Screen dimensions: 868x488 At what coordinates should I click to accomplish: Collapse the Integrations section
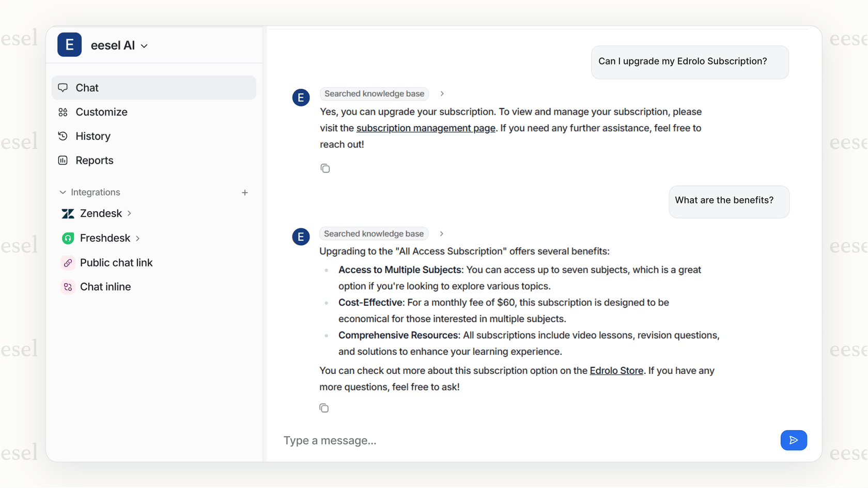tap(63, 192)
